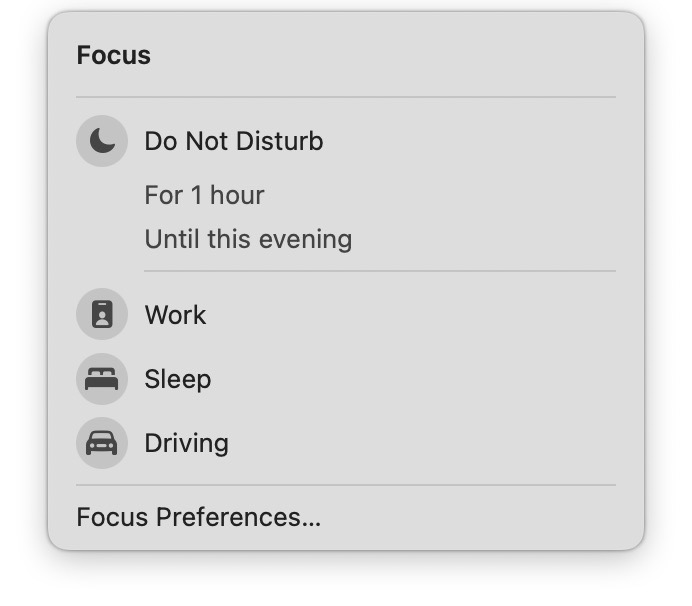
Task: Click the Sleep bed icon
Action: 102,379
